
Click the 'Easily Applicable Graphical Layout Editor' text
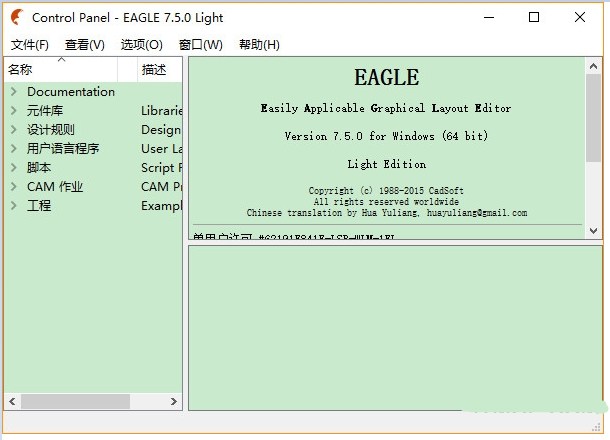(x=386, y=108)
